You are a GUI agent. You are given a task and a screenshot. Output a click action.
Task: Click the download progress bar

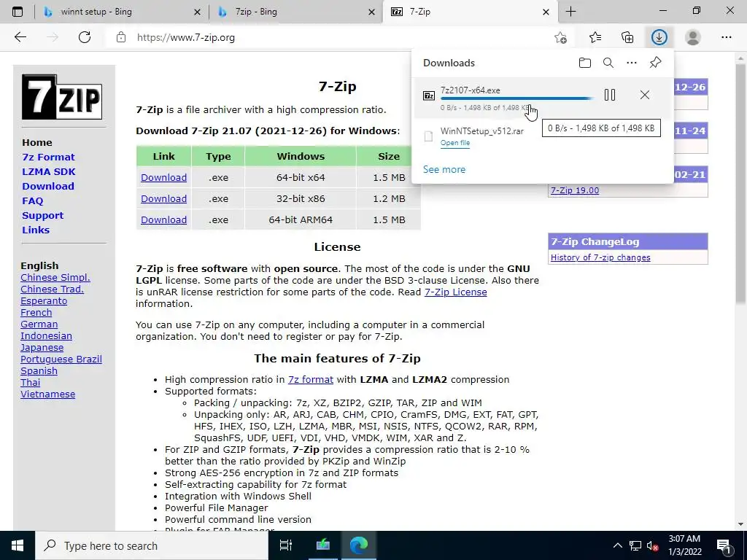(517, 98)
